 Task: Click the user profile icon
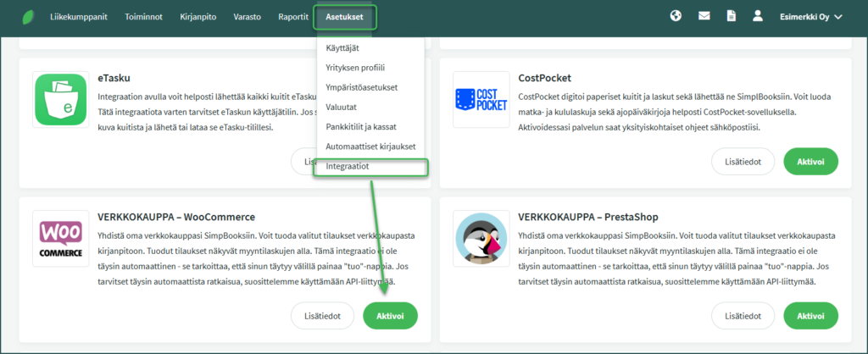pyautogui.click(x=758, y=16)
